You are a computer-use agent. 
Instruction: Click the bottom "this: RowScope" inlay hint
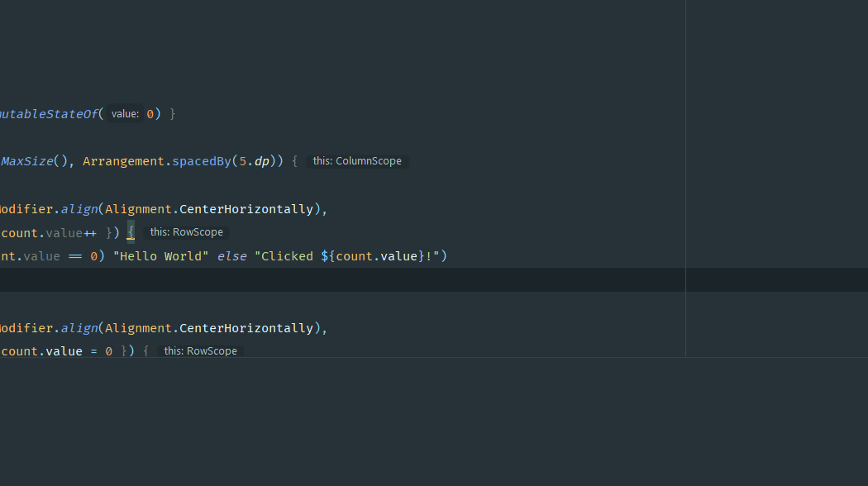point(200,350)
